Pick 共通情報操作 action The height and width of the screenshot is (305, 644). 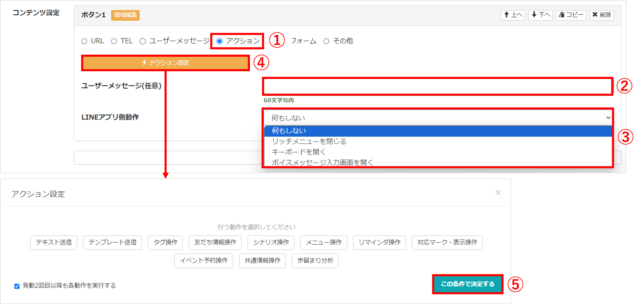pyautogui.click(x=263, y=260)
